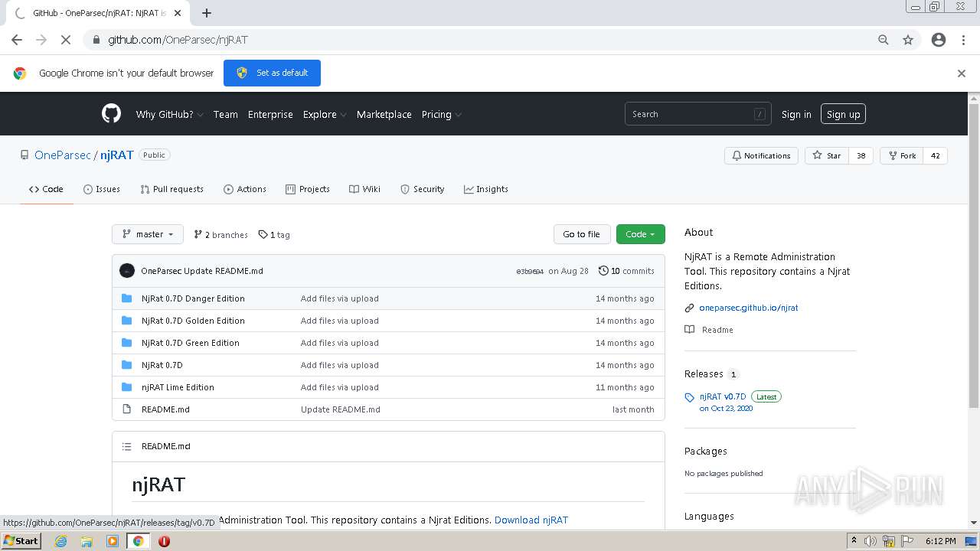Expand the Why GitHub? menu
The width and height of the screenshot is (980, 551).
pyautogui.click(x=169, y=114)
